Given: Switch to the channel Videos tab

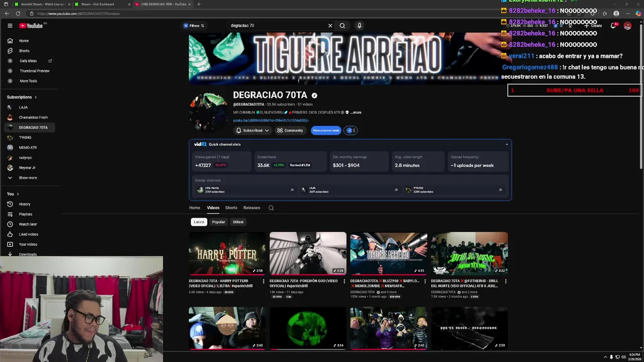Looking at the screenshot, I should pyautogui.click(x=213, y=208).
